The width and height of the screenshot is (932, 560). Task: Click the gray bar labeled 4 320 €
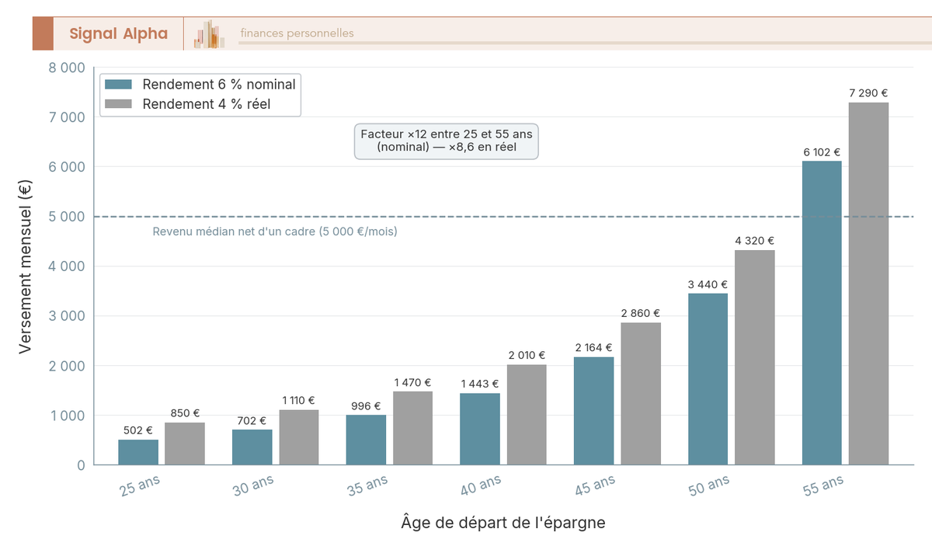[755, 357]
